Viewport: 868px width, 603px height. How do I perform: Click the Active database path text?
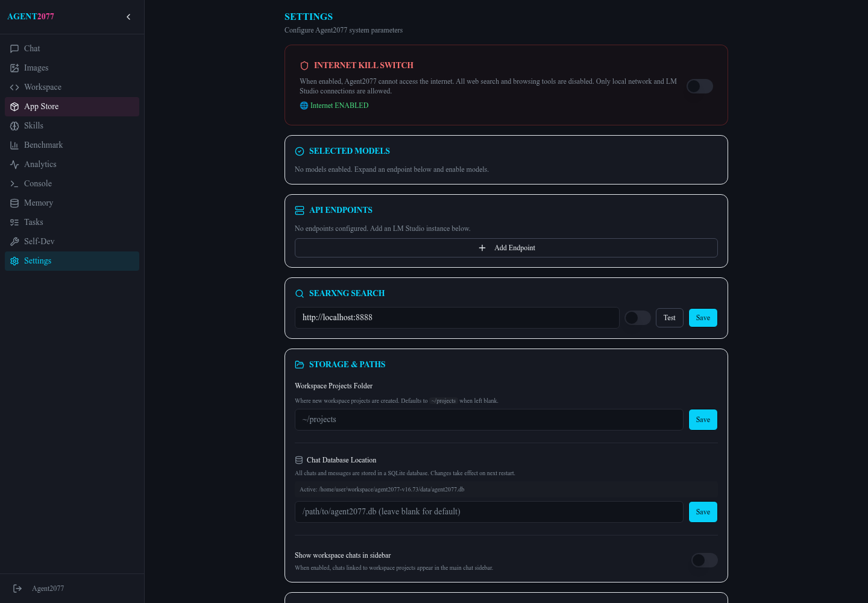382,490
